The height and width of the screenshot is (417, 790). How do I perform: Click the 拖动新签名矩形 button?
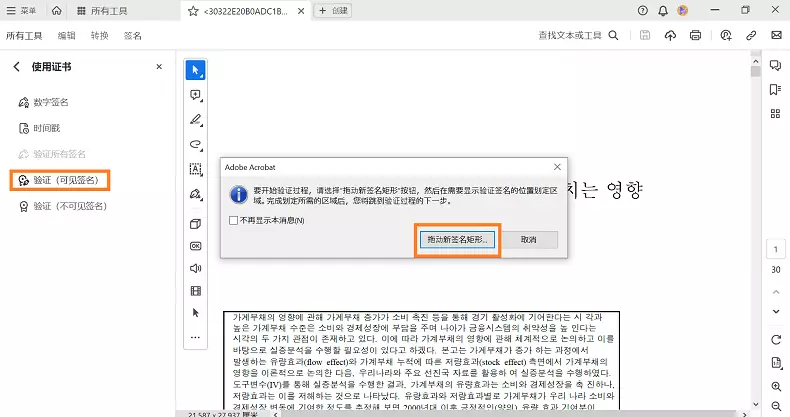456,240
